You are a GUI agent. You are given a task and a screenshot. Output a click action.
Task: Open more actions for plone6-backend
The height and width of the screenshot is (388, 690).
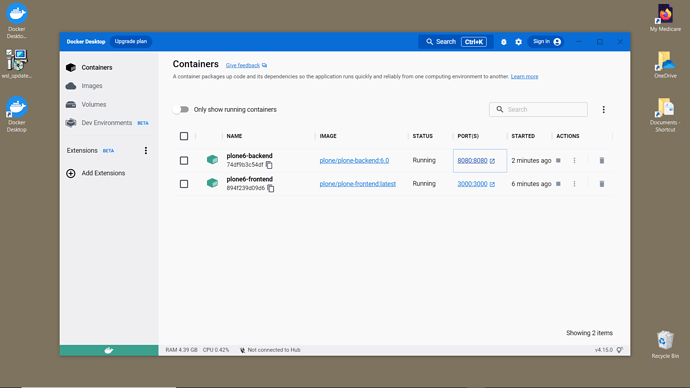[574, 161]
